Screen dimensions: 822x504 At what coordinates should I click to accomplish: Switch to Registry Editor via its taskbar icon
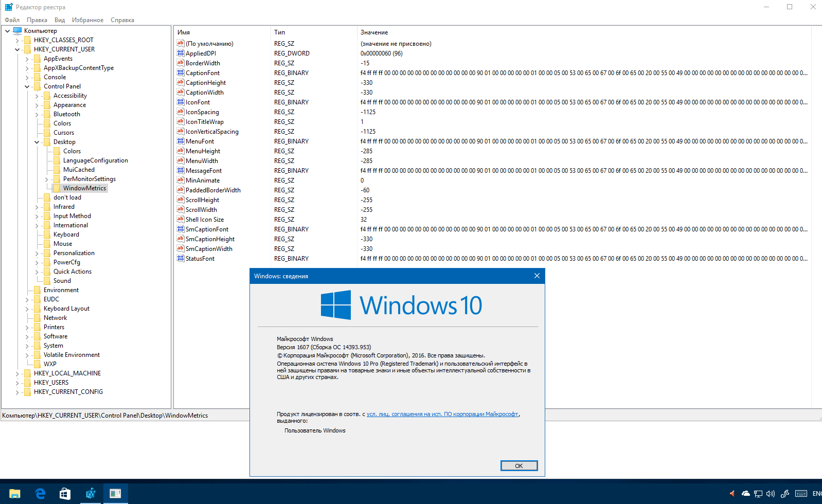(x=90, y=494)
